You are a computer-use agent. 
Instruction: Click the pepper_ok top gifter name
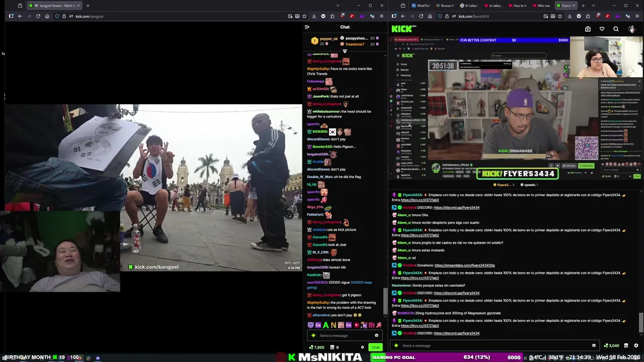pyautogui.click(x=329, y=39)
